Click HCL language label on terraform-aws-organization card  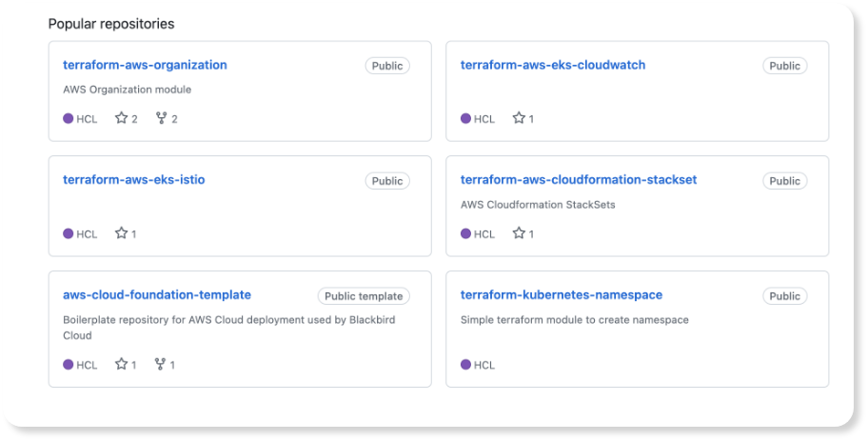coord(87,119)
